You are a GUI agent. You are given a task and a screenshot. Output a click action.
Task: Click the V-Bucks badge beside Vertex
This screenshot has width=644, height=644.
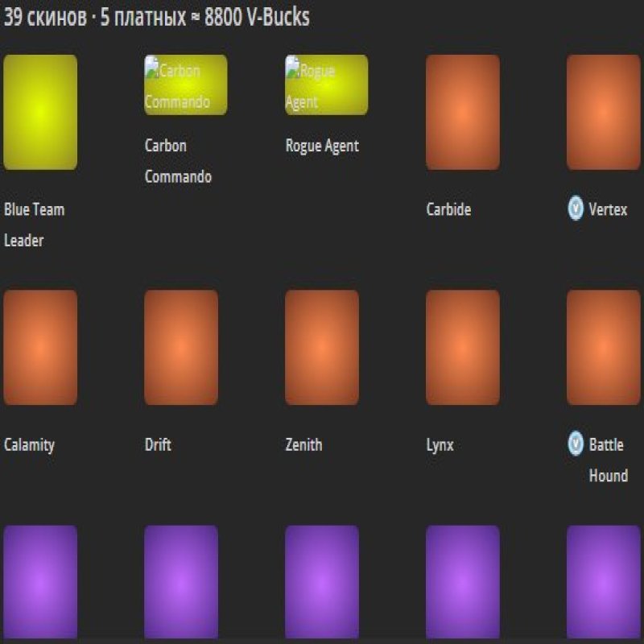click(x=575, y=209)
